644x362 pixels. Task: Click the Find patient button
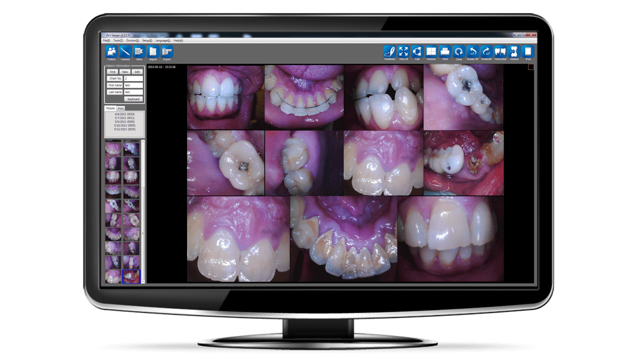[113, 72]
